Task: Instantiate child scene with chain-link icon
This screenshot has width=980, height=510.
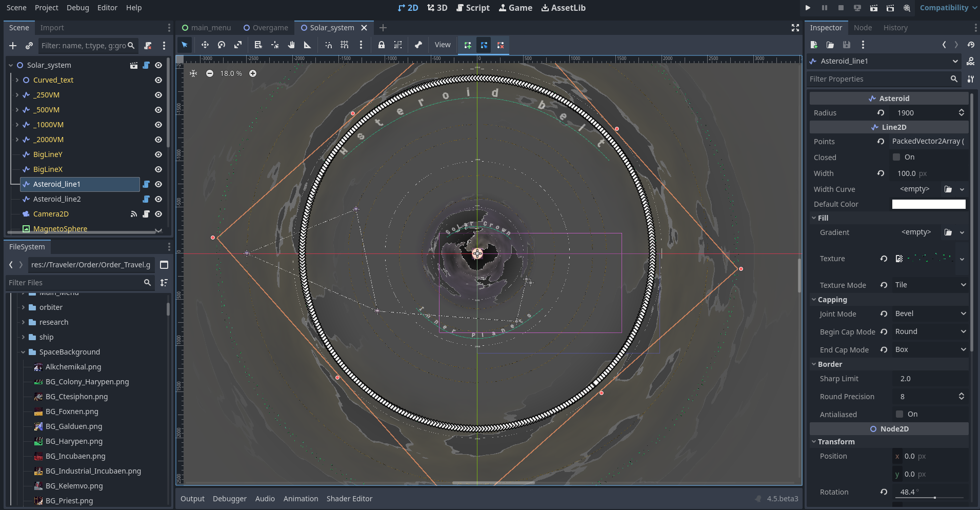Action: click(x=29, y=46)
